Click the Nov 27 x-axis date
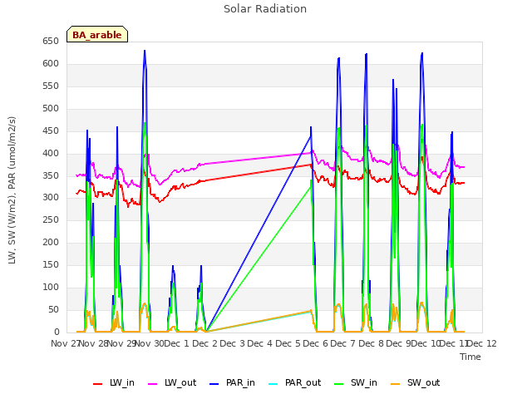Screen dimensions: 532x399 [x=65, y=343]
